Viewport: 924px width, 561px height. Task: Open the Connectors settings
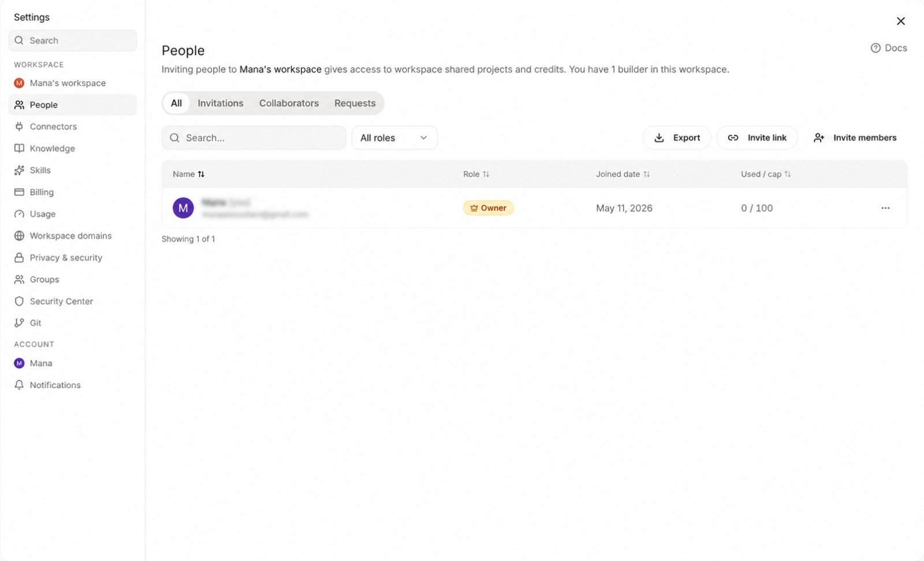click(73, 127)
